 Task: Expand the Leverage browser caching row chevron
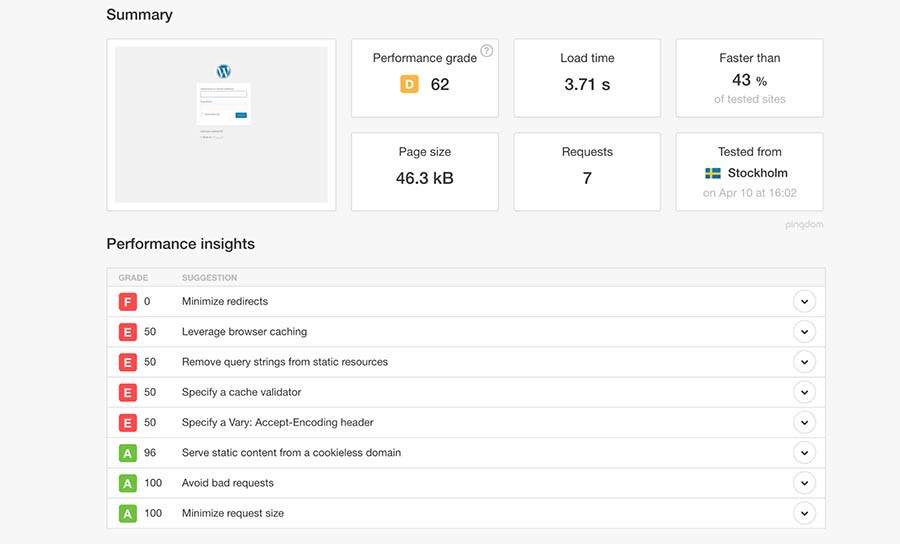click(x=803, y=332)
